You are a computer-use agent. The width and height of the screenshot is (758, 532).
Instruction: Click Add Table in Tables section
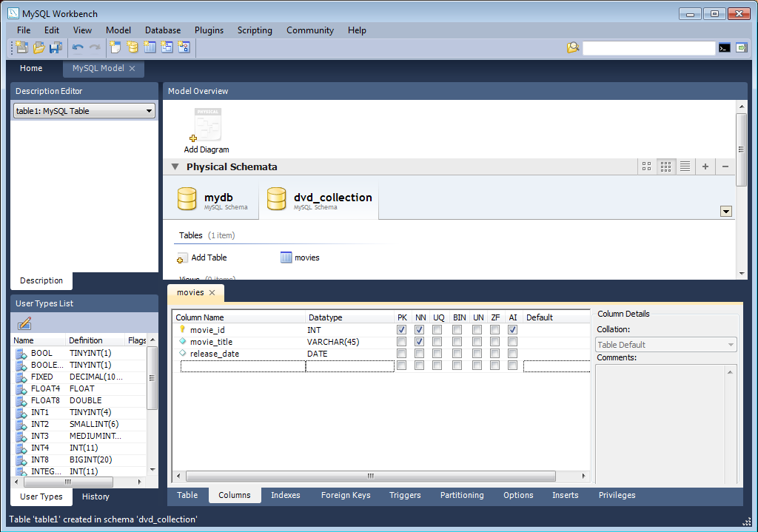click(x=202, y=257)
